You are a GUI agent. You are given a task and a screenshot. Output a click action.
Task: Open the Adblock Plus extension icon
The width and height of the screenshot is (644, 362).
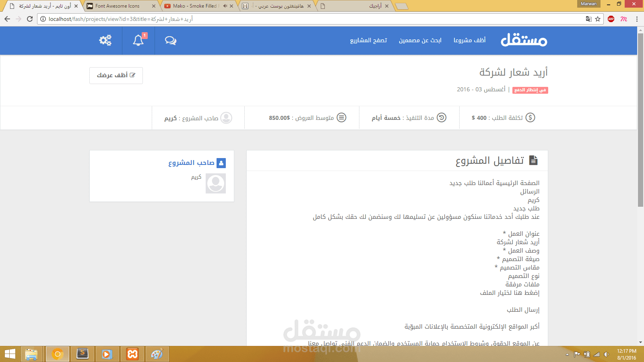(x=611, y=19)
